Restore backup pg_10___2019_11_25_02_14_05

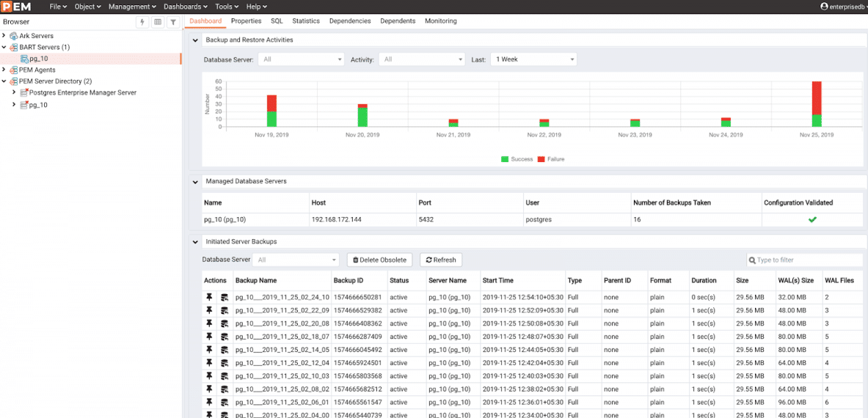pyautogui.click(x=225, y=350)
